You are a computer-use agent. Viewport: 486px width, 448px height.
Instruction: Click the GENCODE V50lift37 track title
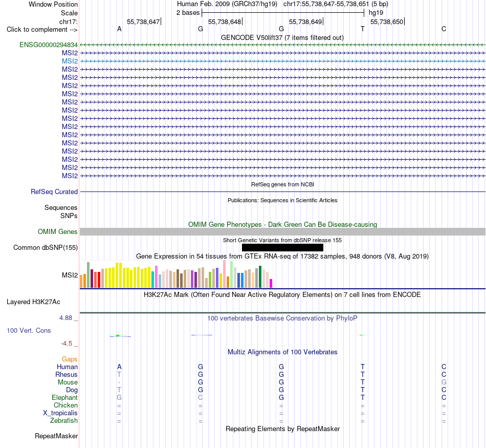tap(282, 37)
